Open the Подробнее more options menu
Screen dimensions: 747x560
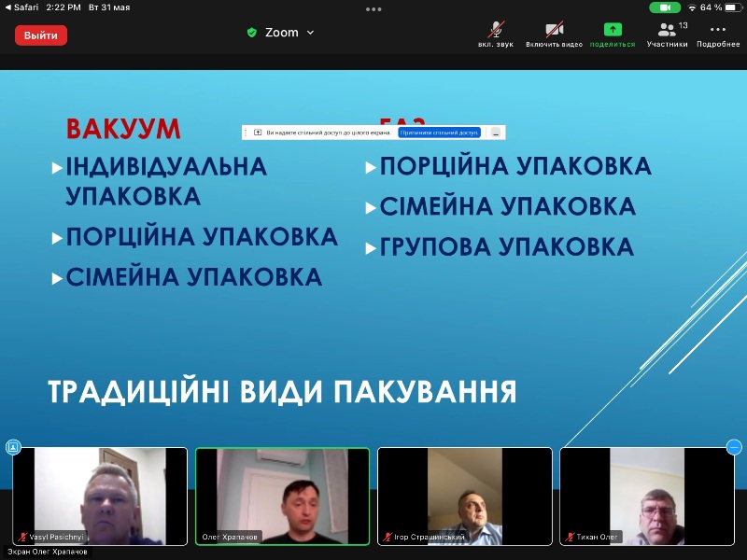[718, 35]
